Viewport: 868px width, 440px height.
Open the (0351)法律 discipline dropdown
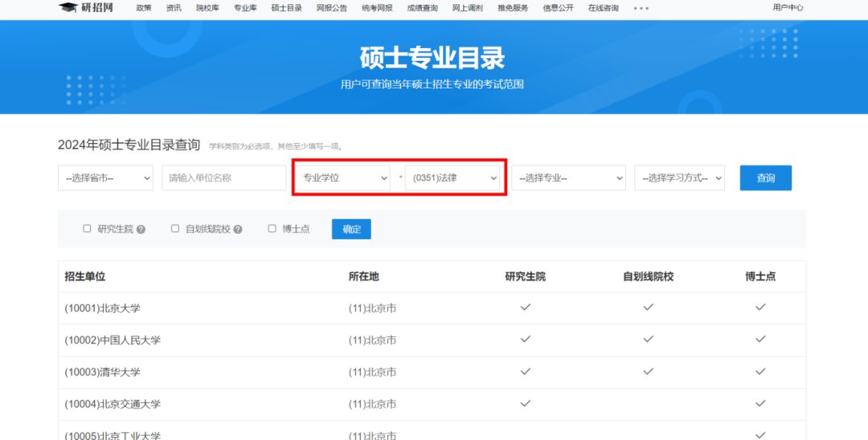point(454,178)
